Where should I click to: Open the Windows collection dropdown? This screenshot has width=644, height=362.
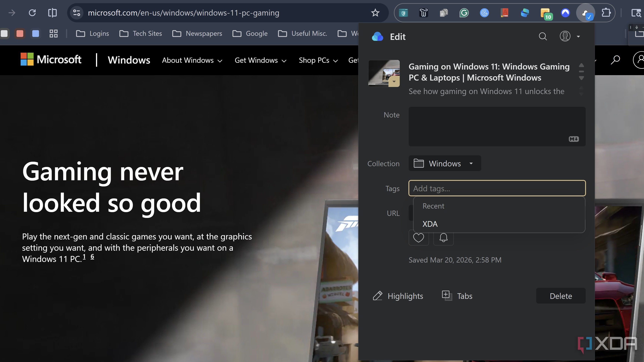445,163
